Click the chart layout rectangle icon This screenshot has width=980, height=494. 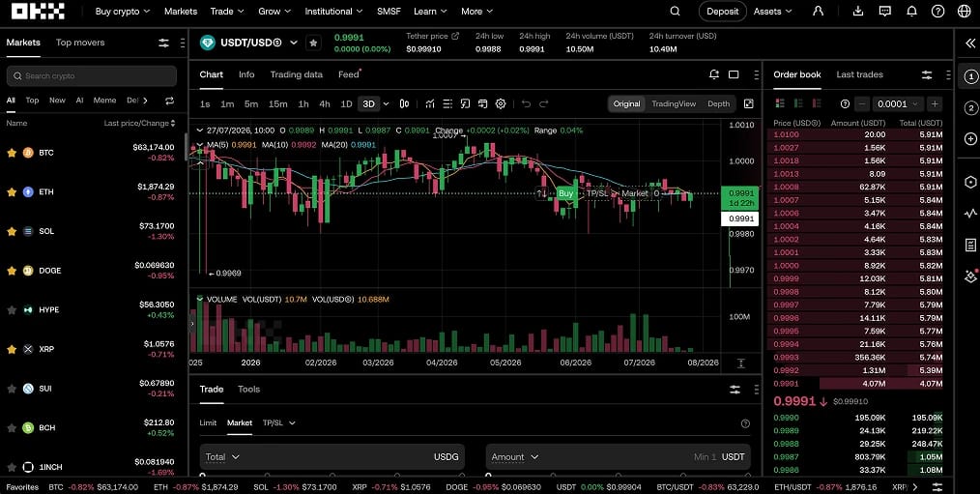click(x=734, y=74)
